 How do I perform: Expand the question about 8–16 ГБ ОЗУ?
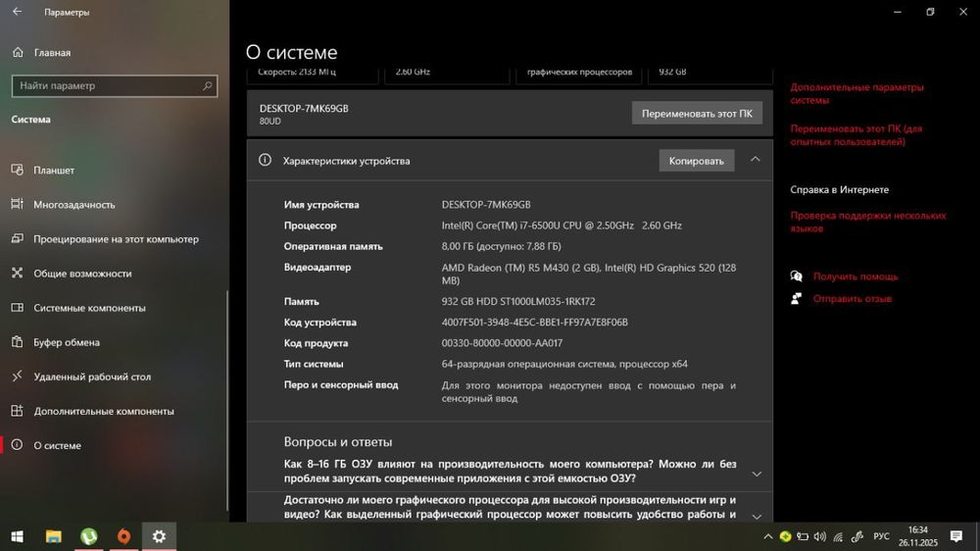pos(757,475)
